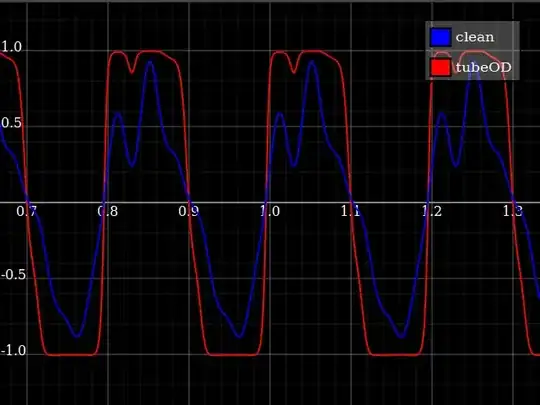This screenshot has height=405, width=540.
Task: Click the red tubeOD legend swatch
Action: point(440,67)
